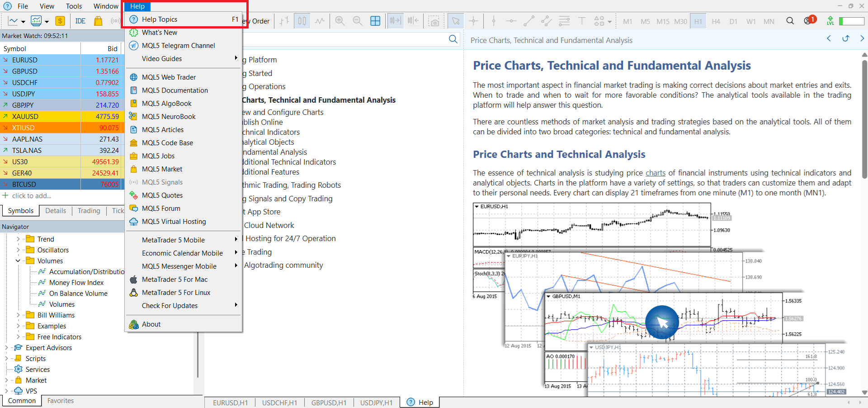This screenshot has height=408, width=868.
Task: Click the zoom in magnifier icon
Action: pos(340,21)
